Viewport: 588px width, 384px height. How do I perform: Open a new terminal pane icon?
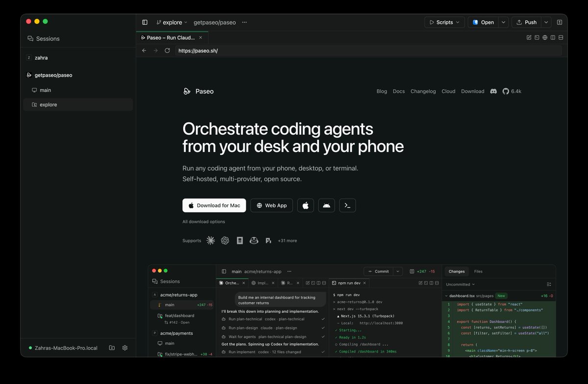point(537,37)
